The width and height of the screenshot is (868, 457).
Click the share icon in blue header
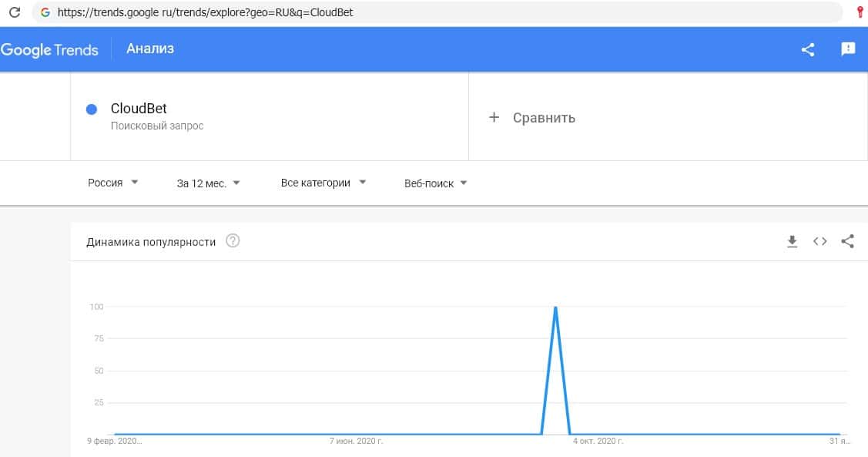tap(808, 49)
